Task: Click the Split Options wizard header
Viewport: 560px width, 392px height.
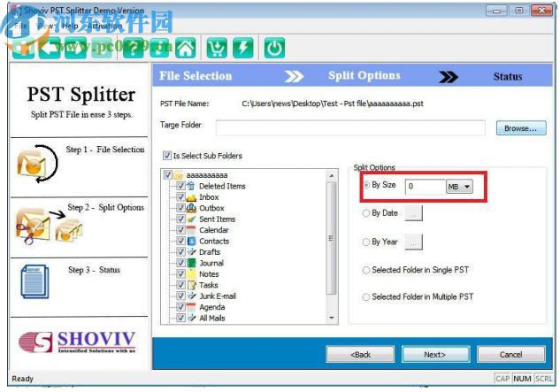Action: [364, 75]
